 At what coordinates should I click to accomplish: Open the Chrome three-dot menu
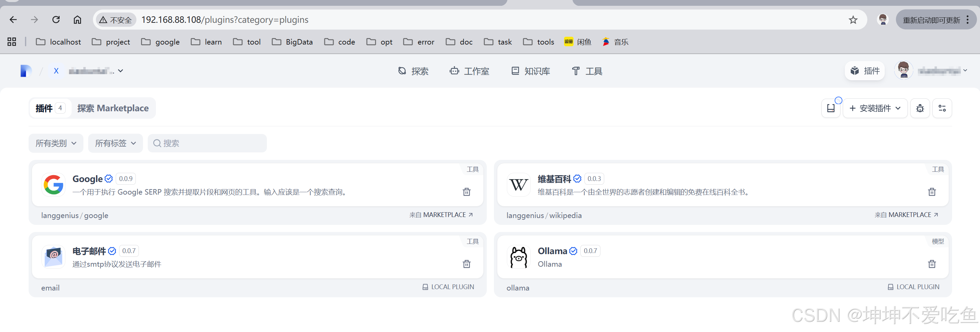click(x=967, y=20)
